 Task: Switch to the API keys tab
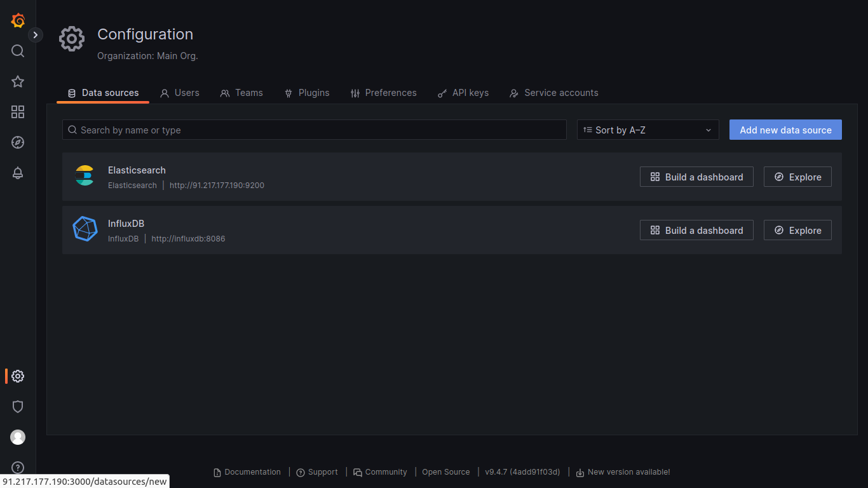pos(463,93)
